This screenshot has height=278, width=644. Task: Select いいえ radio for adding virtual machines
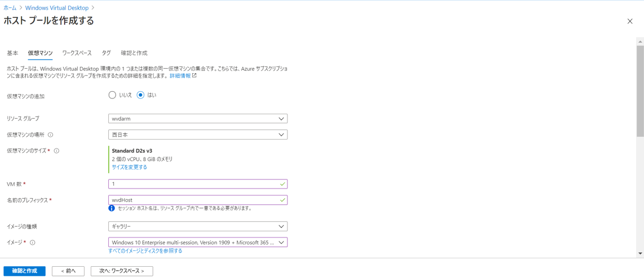(x=112, y=95)
